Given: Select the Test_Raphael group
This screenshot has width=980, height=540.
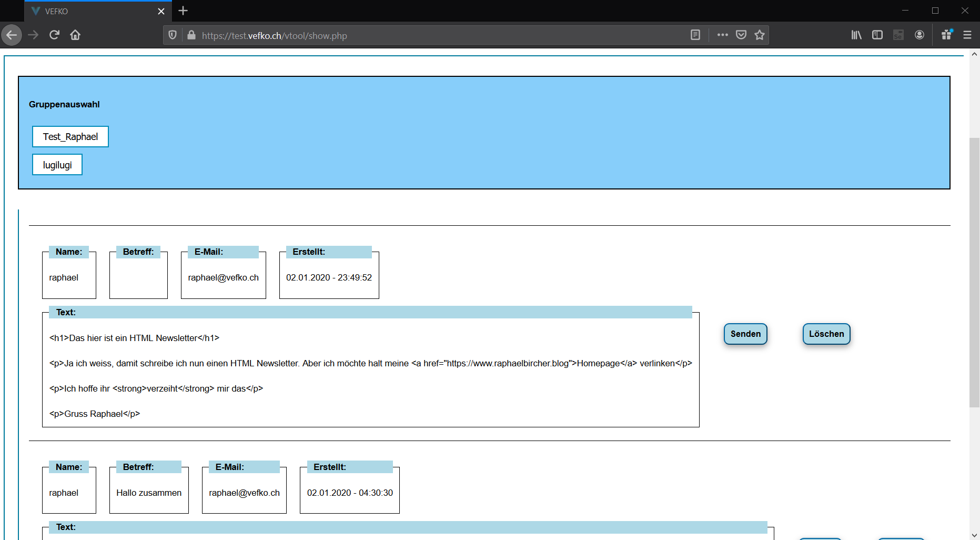Looking at the screenshot, I should [70, 137].
